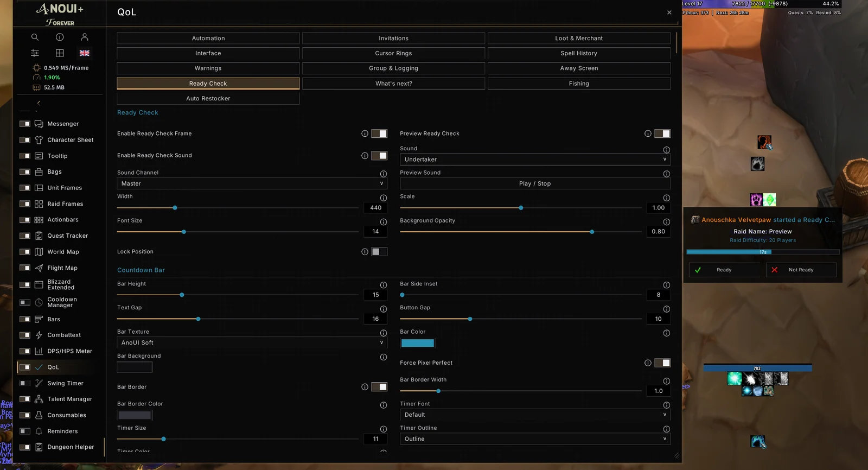This screenshot has height=470, width=868.
Task: Expand the Bar Texture dropdown
Action: click(252, 343)
